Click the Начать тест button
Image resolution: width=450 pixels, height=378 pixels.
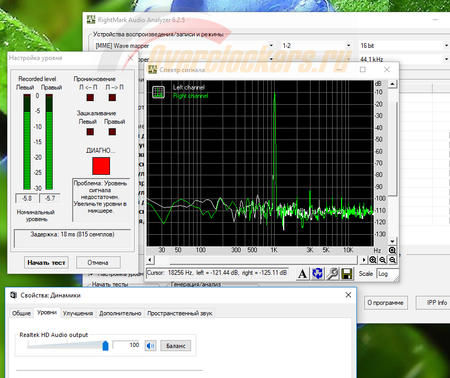(x=46, y=263)
